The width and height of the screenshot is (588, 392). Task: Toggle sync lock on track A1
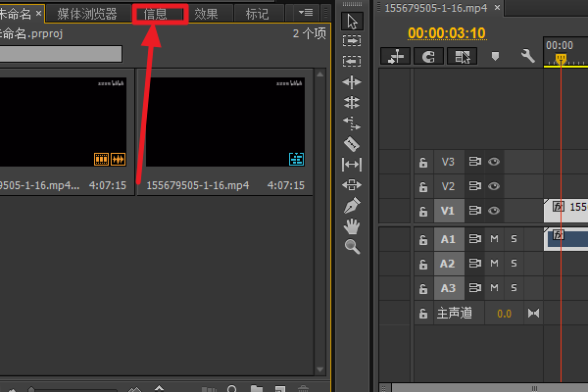(x=474, y=238)
